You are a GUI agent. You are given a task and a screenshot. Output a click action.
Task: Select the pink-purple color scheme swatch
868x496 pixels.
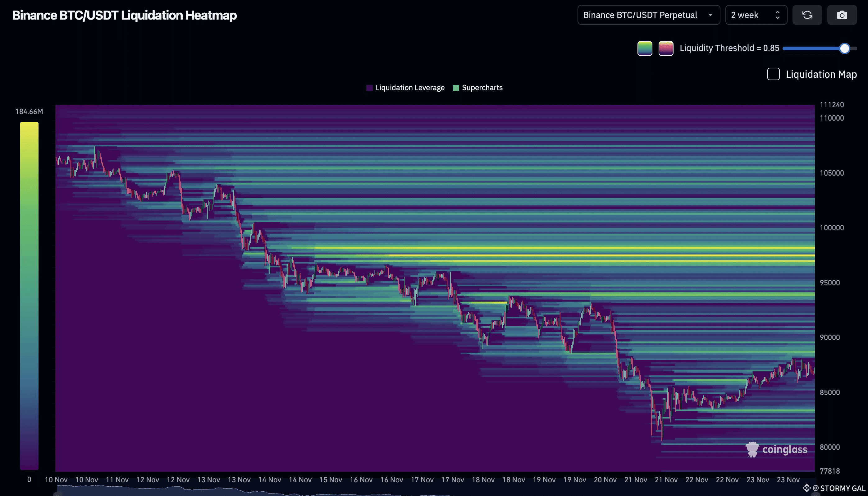point(666,48)
